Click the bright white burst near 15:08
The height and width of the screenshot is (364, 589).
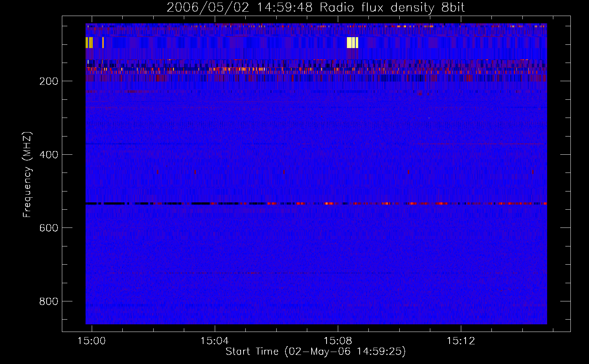352,43
